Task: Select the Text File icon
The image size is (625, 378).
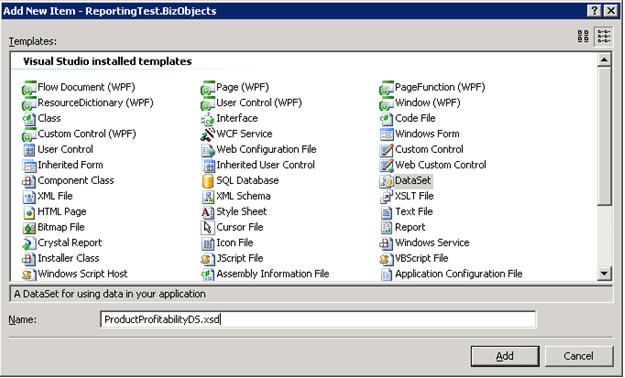Action: (x=386, y=212)
